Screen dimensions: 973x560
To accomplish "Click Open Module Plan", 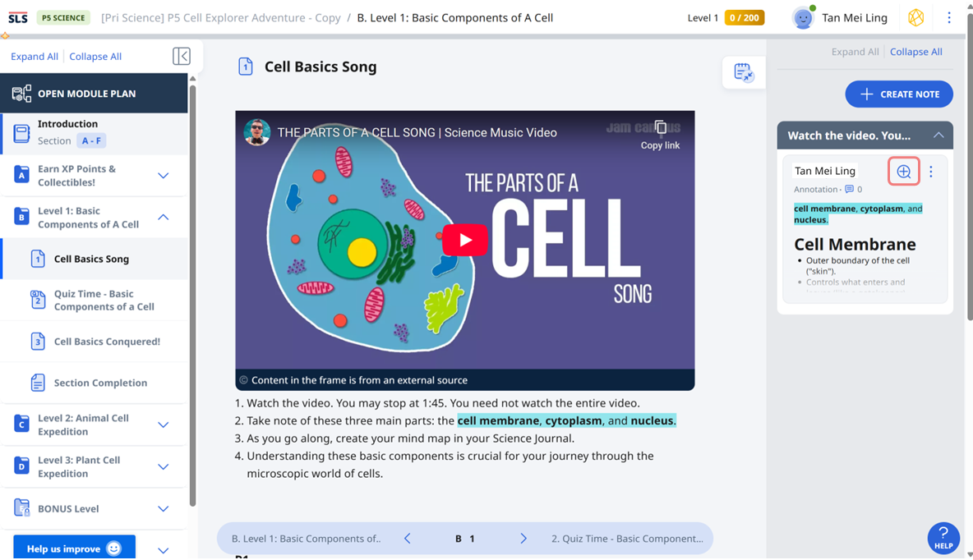I will pyautogui.click(x=86, y=94).
